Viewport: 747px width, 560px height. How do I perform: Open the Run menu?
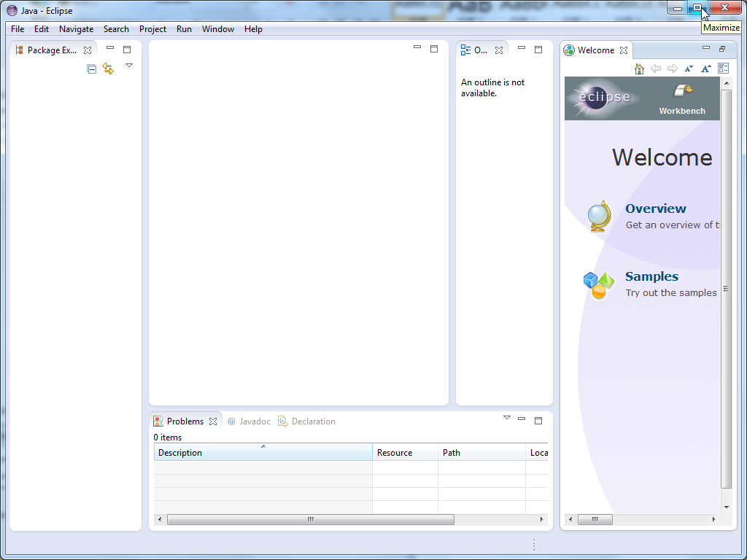[x=184, y=29]
